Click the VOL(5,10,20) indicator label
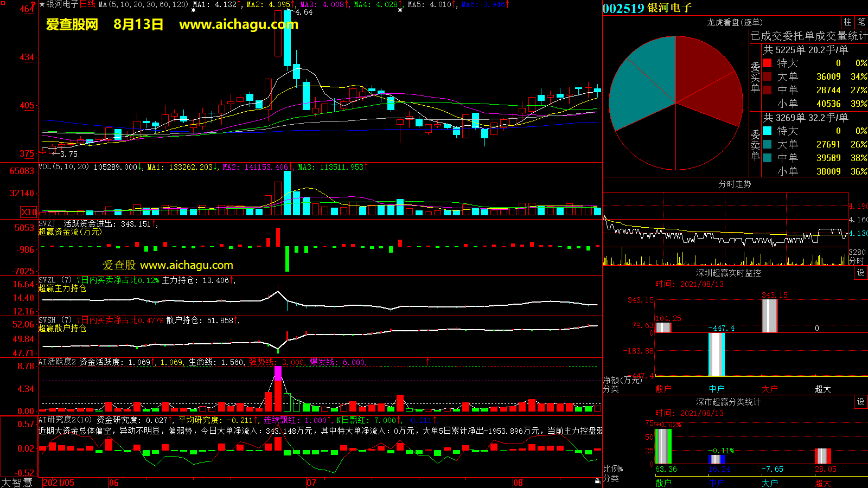868x488 pixels. (x=63, y=167)
